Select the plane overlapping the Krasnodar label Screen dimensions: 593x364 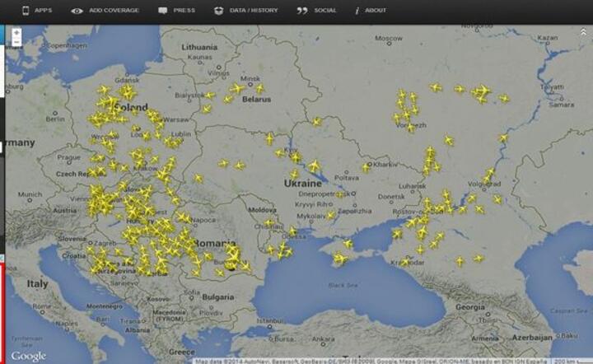tap(405, 262)
